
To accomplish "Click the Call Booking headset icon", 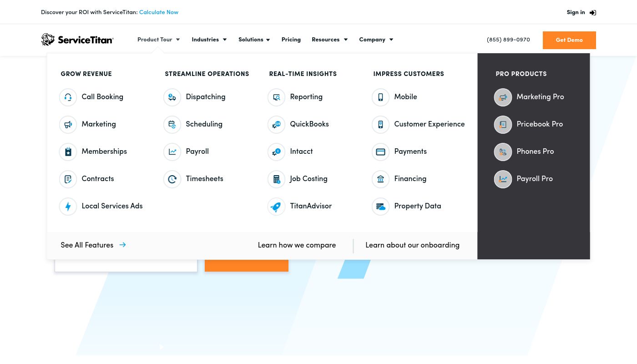I will tap(68, 97).
